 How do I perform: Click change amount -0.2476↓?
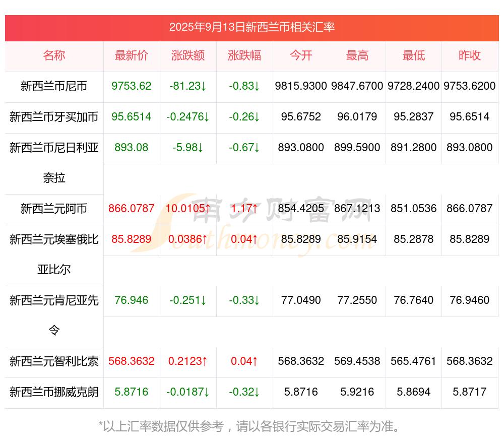(x=188, y=116)
